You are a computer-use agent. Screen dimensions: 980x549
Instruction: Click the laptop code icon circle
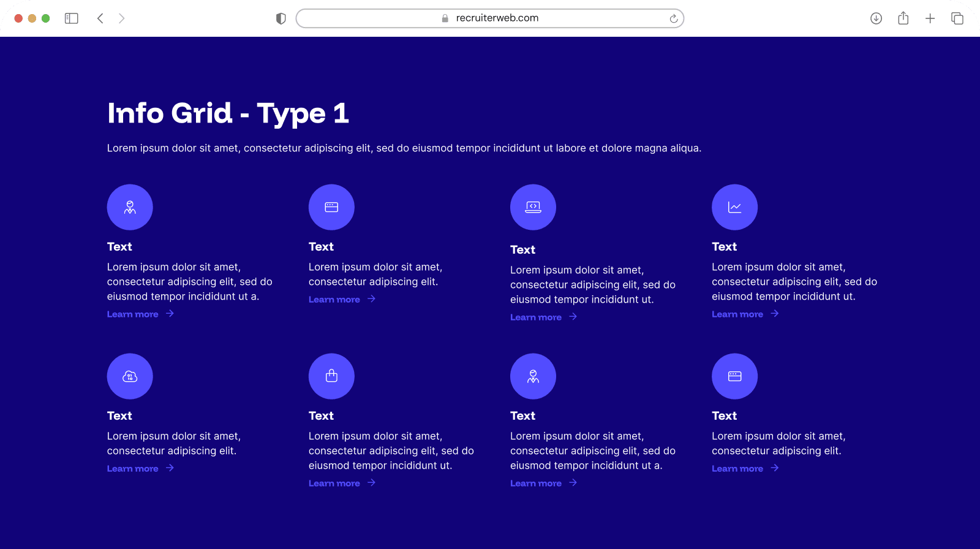click(x=533, y=207)
